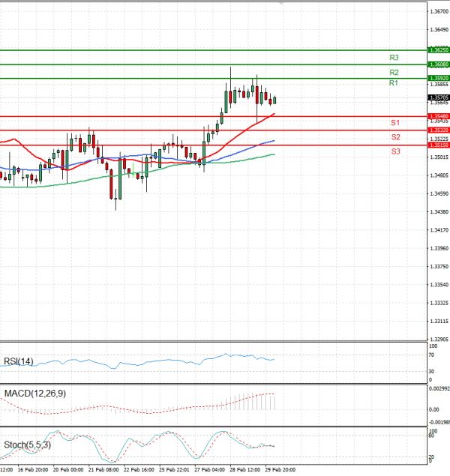Click the R2 resistance label
Viewport: 450px width, 476px height.
pyautogui.click(x=394, y=73)
